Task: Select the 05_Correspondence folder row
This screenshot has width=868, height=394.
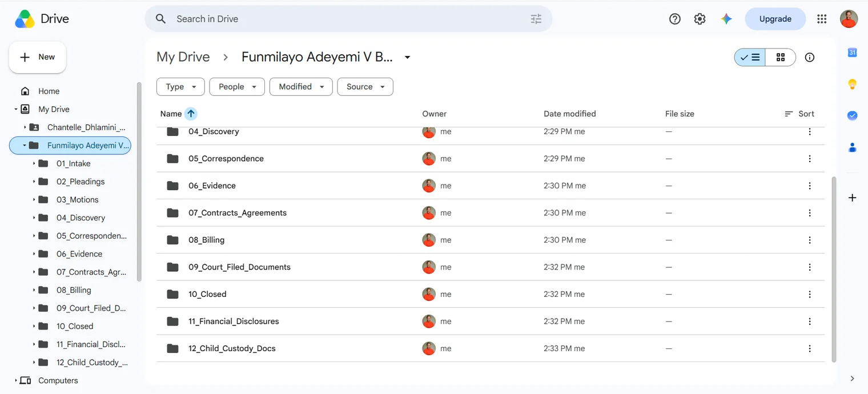Action: click(491, 159)
